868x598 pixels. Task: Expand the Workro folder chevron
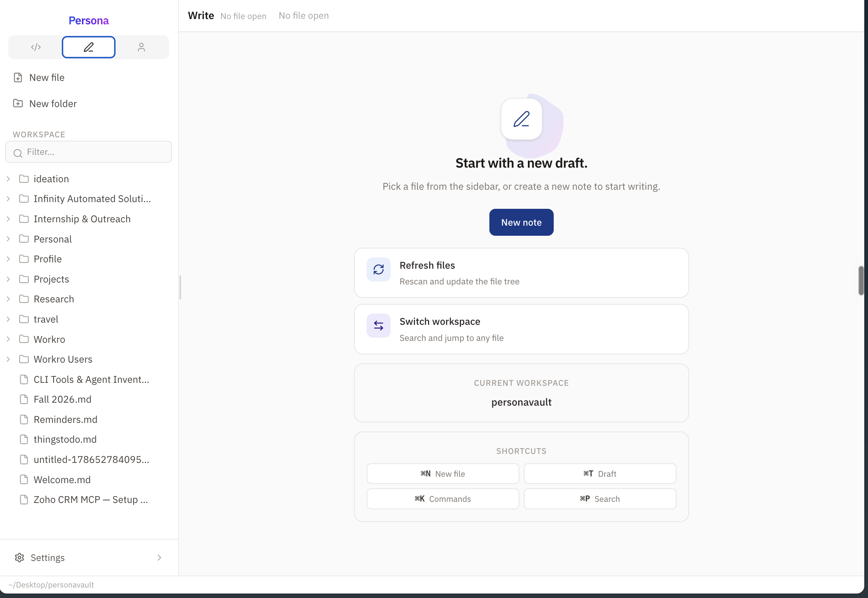tap(8, 339)
